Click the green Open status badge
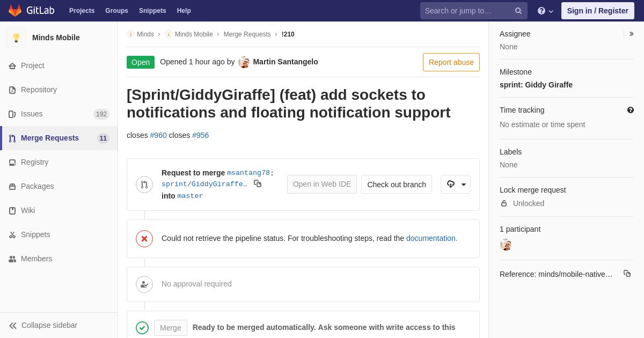Image resolution: width=644 pixels, height=338 pixels. pos(141,62)
